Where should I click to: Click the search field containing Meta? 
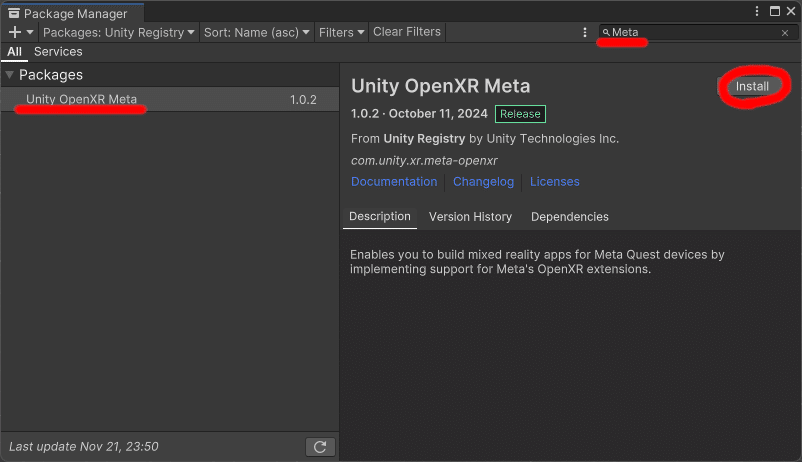pos(696,32)
